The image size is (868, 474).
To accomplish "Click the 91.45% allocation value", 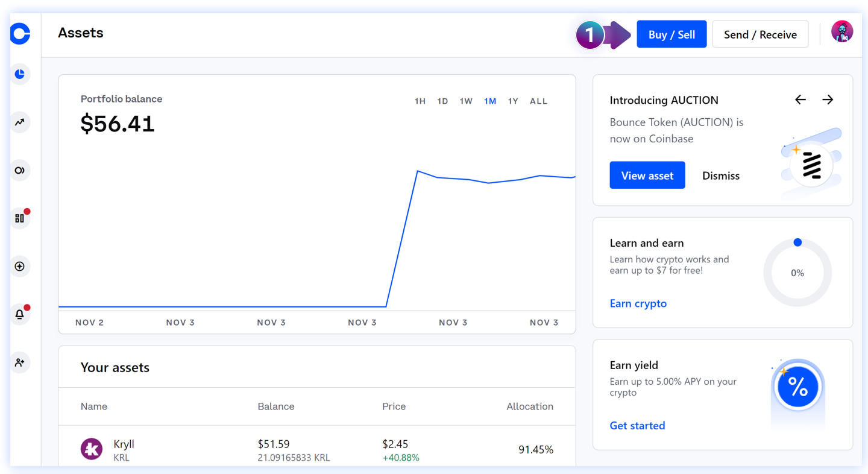I will point(536,449).
